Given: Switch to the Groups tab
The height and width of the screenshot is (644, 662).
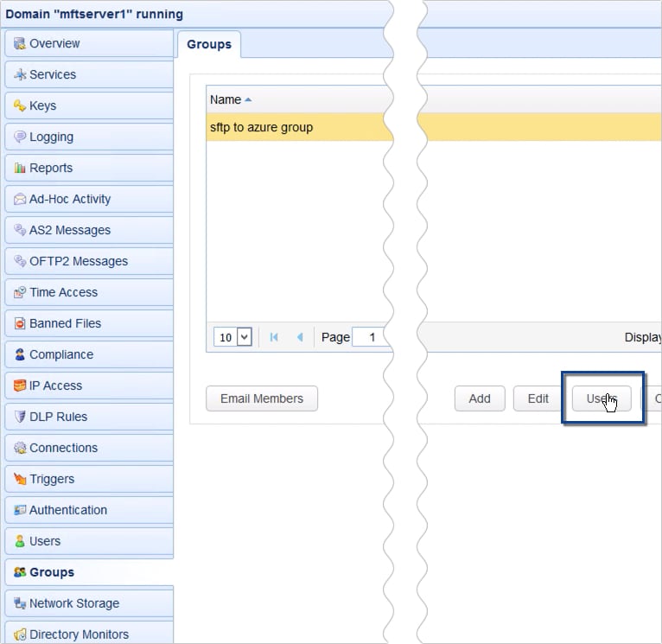Looking at the screenshot, I should coord(209,44).
